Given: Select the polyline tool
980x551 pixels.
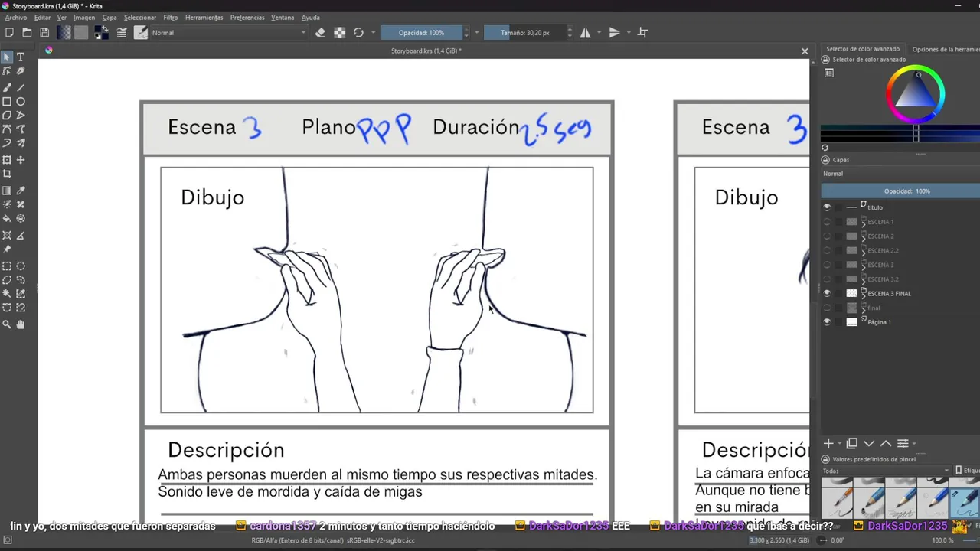Looking at the screenshot, I should point(21,116).
